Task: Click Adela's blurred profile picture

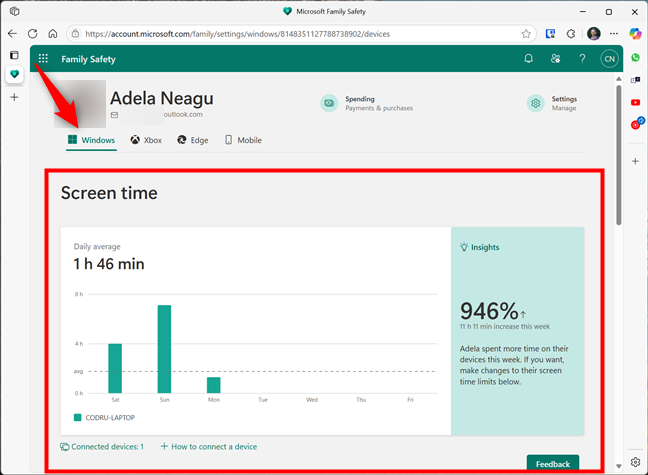Action: click(80, 104)
